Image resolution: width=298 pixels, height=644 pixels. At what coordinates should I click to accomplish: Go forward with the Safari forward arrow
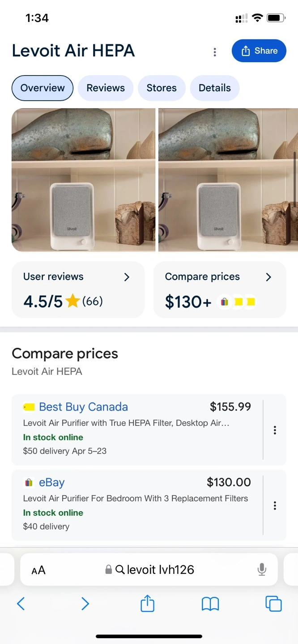[85, 604]
